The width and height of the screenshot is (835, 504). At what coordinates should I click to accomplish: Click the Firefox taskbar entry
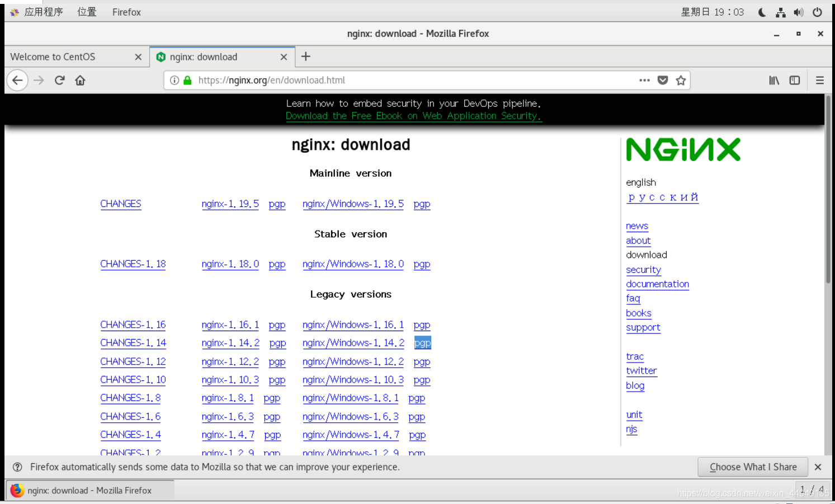click(x=89, y=491)
